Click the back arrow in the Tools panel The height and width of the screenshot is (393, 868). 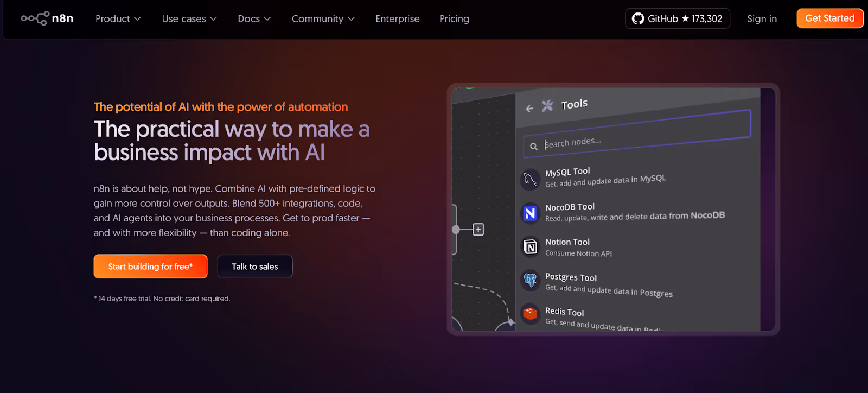[529, 109]
